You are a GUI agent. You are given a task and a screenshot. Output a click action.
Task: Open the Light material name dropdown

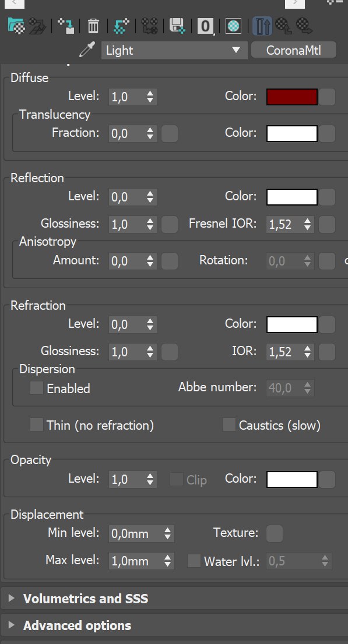coord(174,50)
